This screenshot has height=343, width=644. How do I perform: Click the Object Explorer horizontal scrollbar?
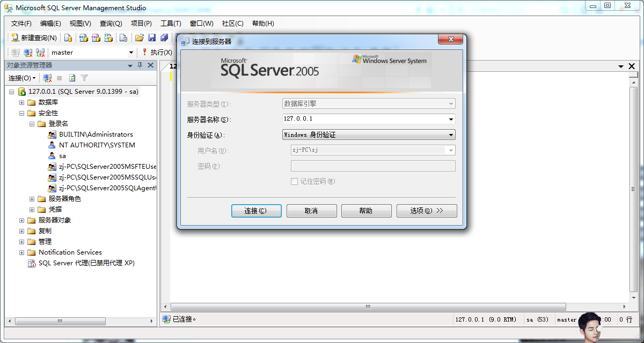click(x=60, y=321)
